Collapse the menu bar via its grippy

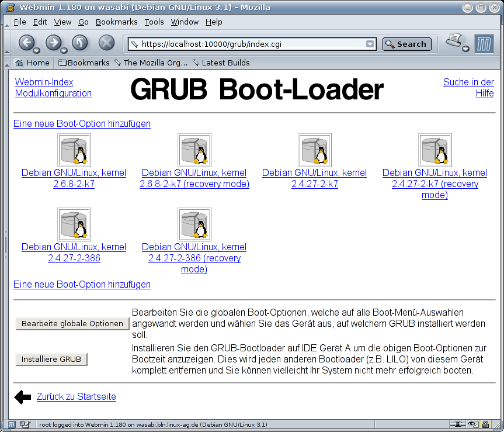pos(7,22)
